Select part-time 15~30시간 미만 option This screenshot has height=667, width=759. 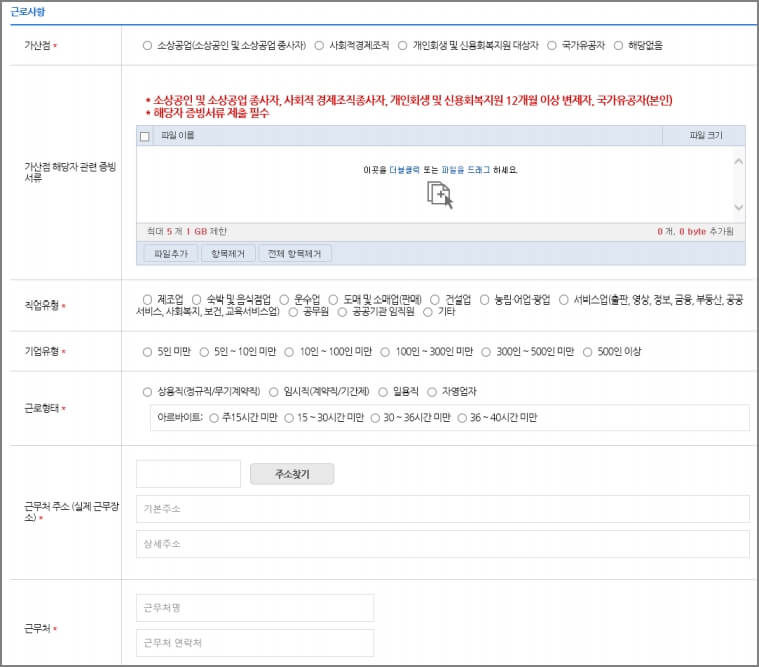[x=289, y=418]
